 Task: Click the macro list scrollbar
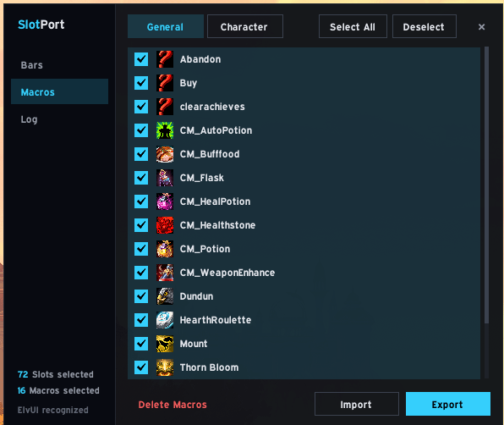coord(486,185)
